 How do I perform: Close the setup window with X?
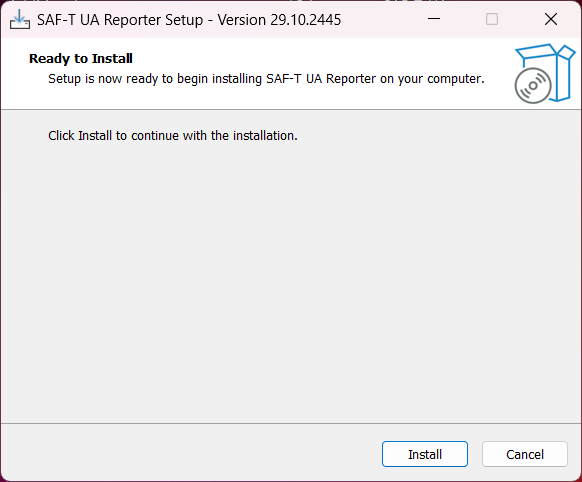[551, 19]
